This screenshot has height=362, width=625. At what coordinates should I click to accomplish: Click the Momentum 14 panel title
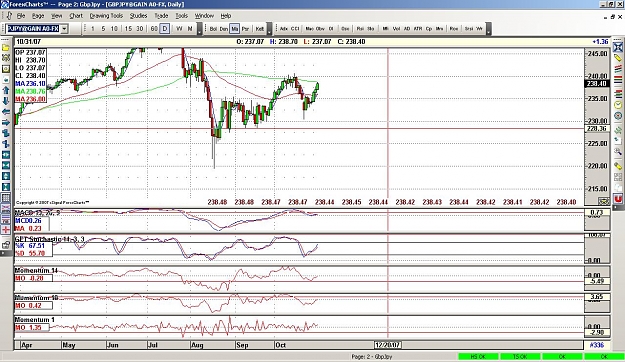[36, 270]
